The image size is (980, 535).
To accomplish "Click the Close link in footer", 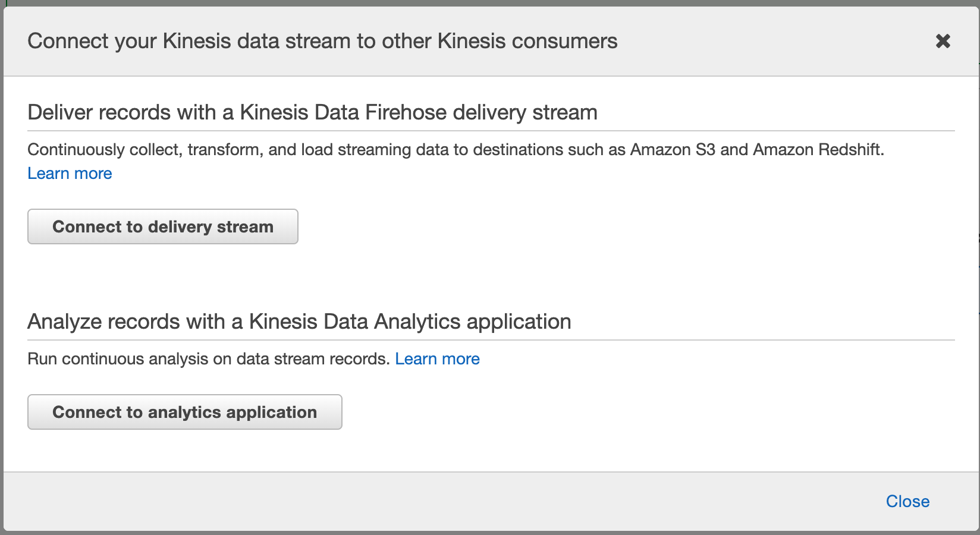I will click(x=907, y=501).
